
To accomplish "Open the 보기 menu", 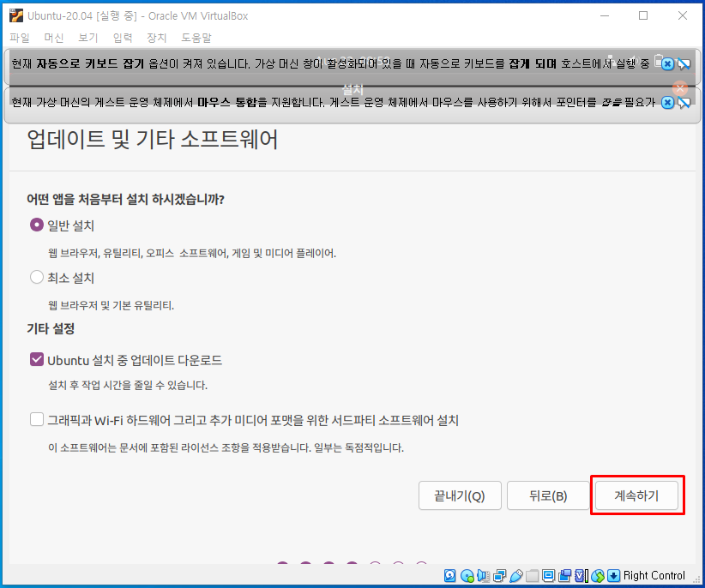I will tap(88, 38).
